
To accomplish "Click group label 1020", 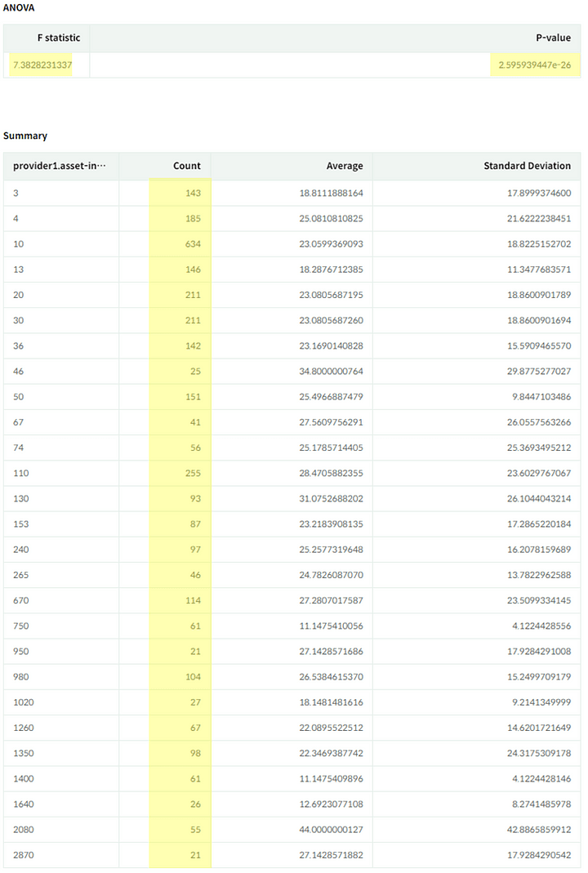I will click(24, 702).
